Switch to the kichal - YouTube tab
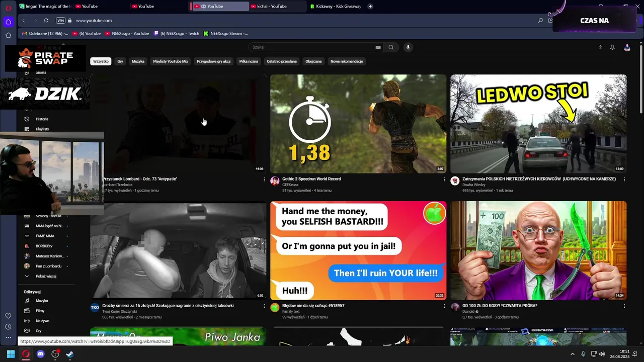 [x=277, y=6]
